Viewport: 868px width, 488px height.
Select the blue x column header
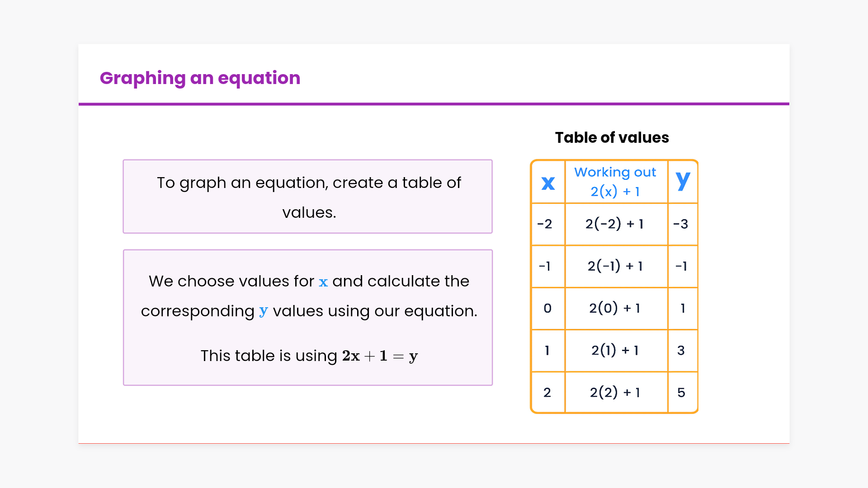click(548, 183)
